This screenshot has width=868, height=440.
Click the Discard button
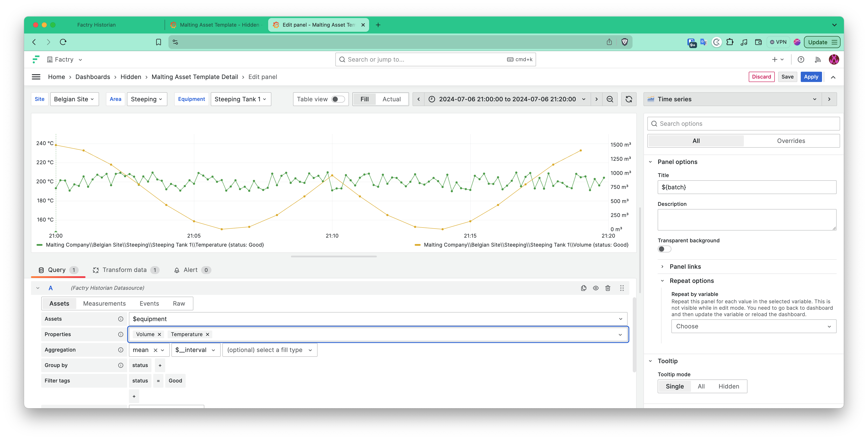761,77
